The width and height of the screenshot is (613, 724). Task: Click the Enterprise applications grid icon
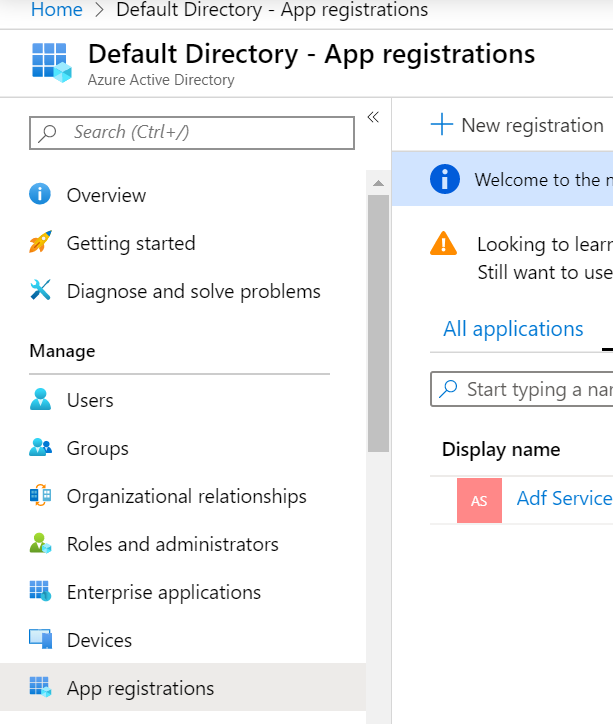(40, 591)
